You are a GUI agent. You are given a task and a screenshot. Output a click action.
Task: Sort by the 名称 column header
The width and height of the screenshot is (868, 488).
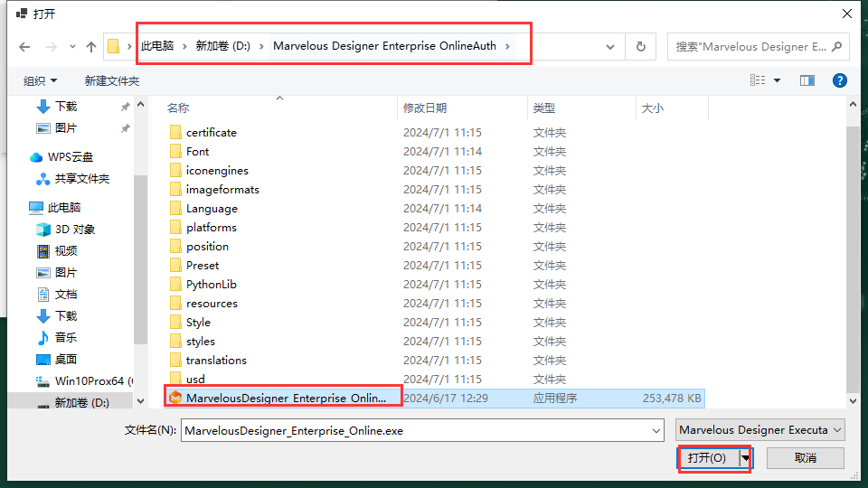178,108
